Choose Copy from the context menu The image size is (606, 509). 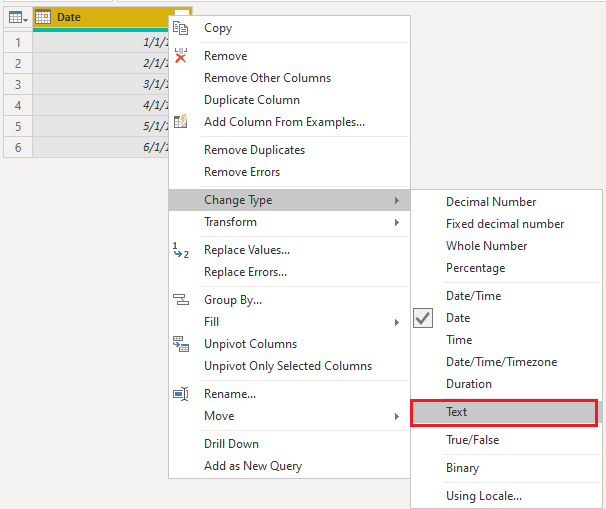289,28
